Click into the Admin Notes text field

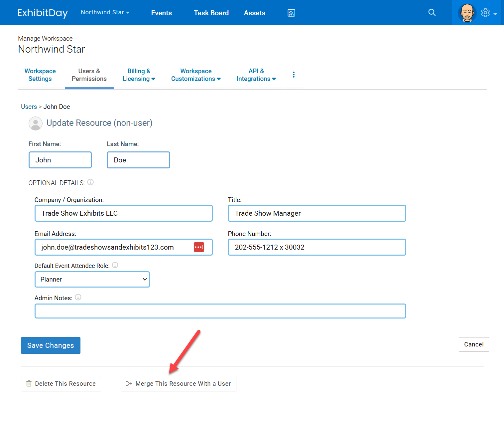pos(220,311)
